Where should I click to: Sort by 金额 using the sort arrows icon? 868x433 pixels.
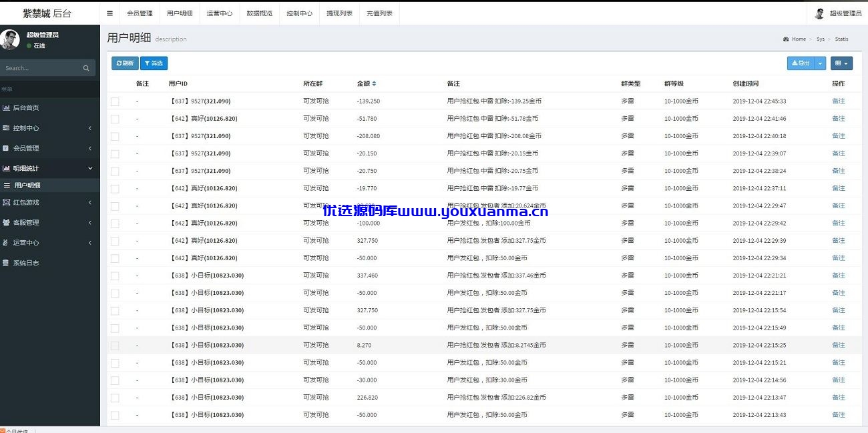coord(374,84)
